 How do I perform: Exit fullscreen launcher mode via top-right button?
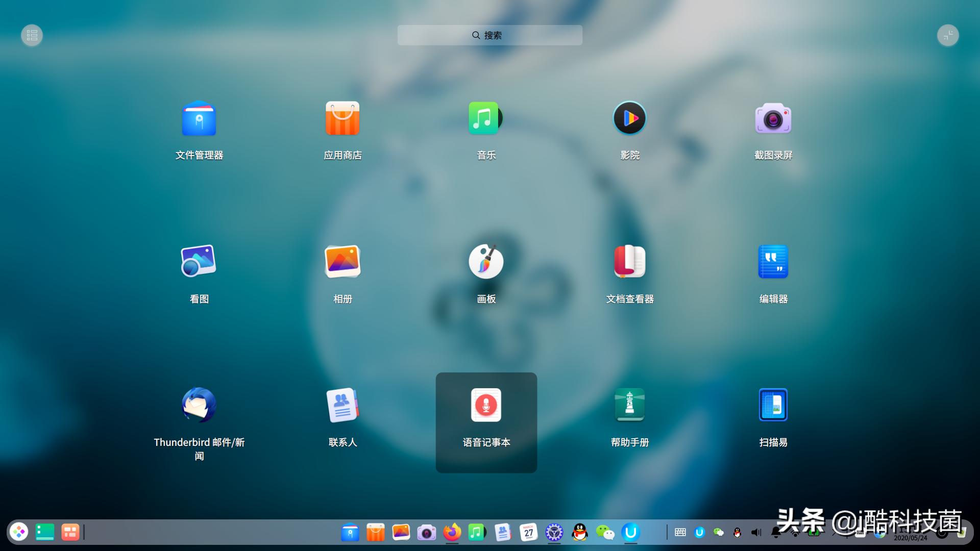pos(948,35)
